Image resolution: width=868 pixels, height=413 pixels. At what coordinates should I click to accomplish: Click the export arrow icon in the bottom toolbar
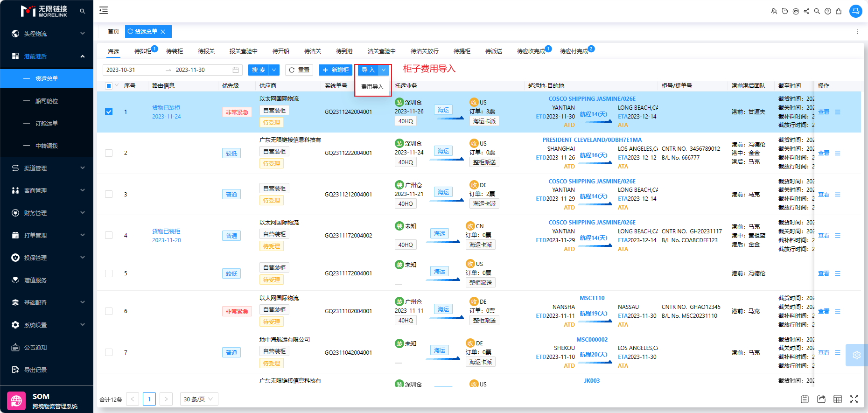point(821,399)
